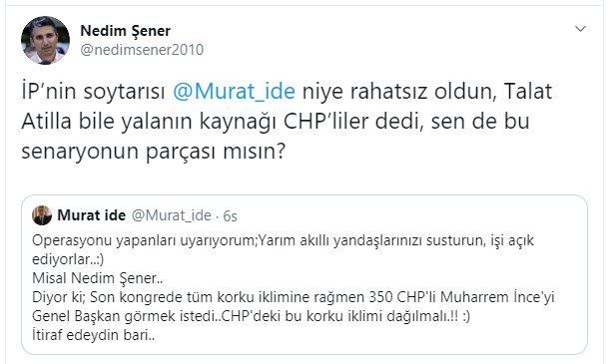Click the 'senaryonun parçası mısın?' tweet line
The width and height of the screenshot is (612, 364).
(154, 152)
